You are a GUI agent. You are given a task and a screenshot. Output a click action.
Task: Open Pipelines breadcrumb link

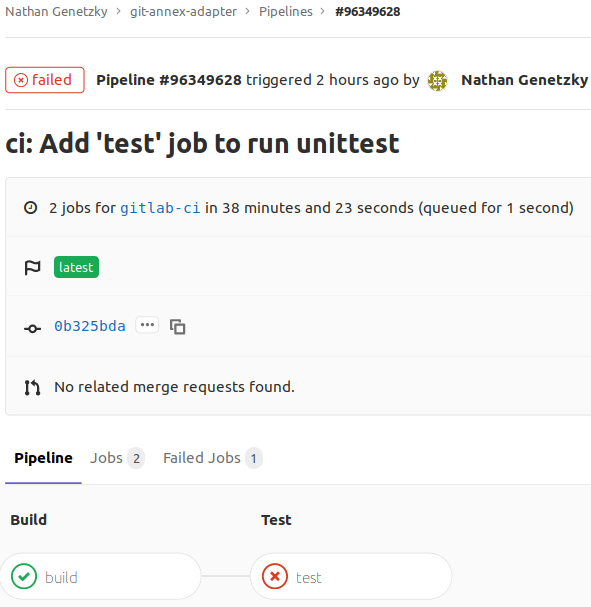coord(286,12)
